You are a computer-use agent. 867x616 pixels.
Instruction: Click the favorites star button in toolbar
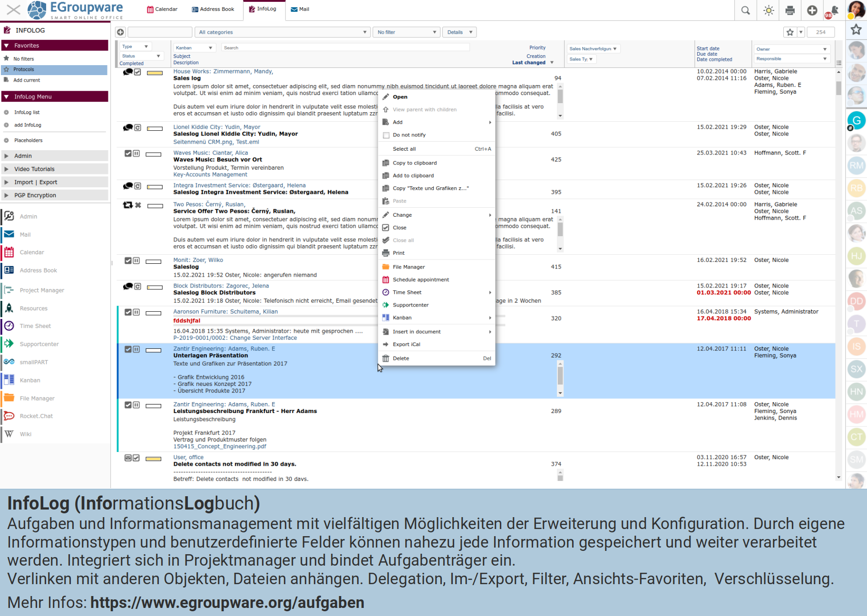790,32
